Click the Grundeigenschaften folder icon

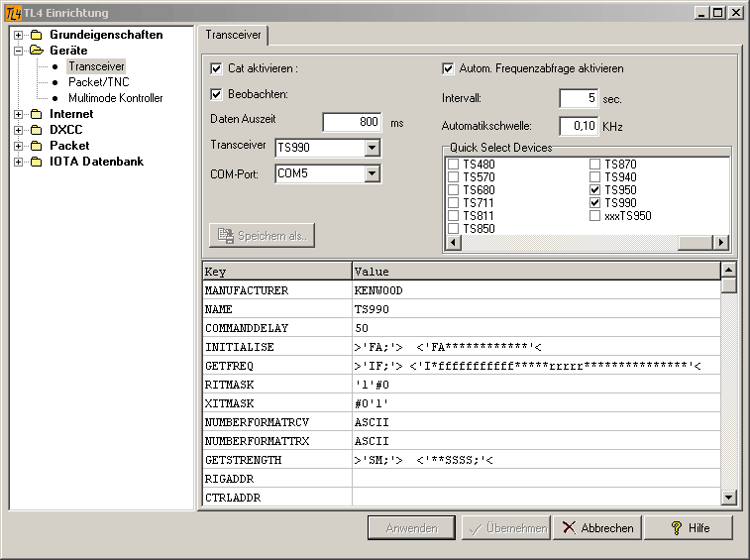click(37, 35)
